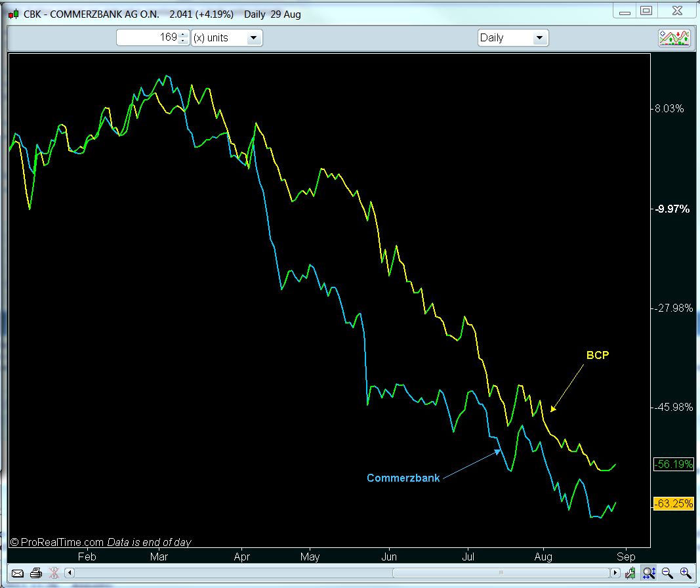Image resolution: width=700 pixels, height=588 pixels.
Task: Click the candlestick icon left of zoom tools
Action: click(630, 573)
